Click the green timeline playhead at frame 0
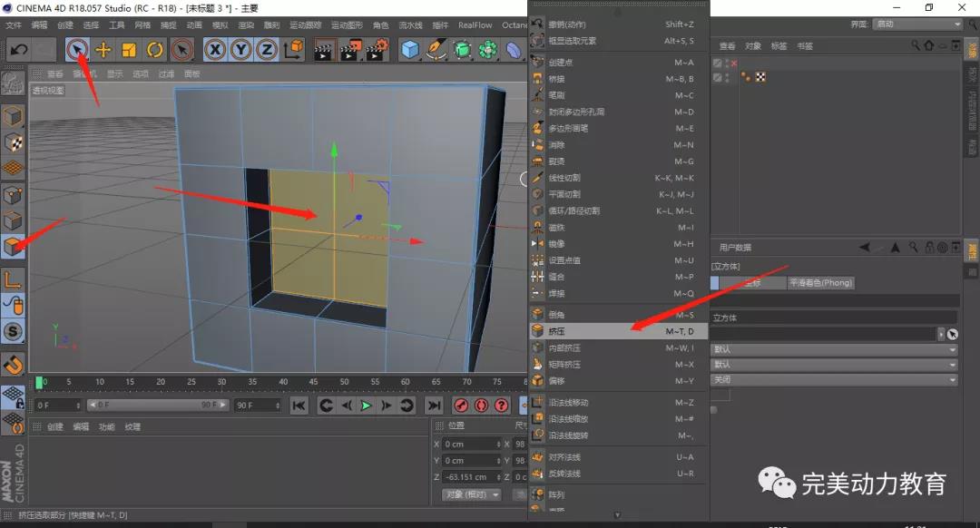The height and width of the screenshot is (528, 980). pyautogui.click(x=39, y=382)
